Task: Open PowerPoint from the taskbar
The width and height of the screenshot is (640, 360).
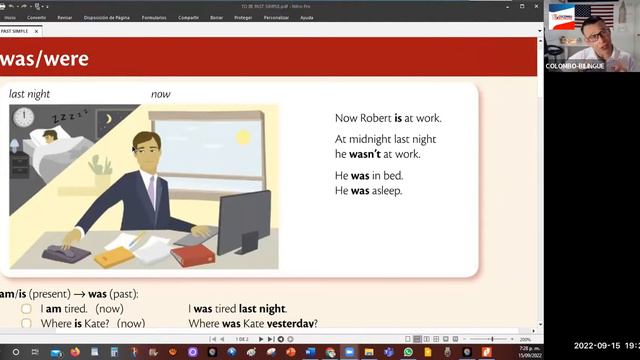Action: [x=291, y=352]
